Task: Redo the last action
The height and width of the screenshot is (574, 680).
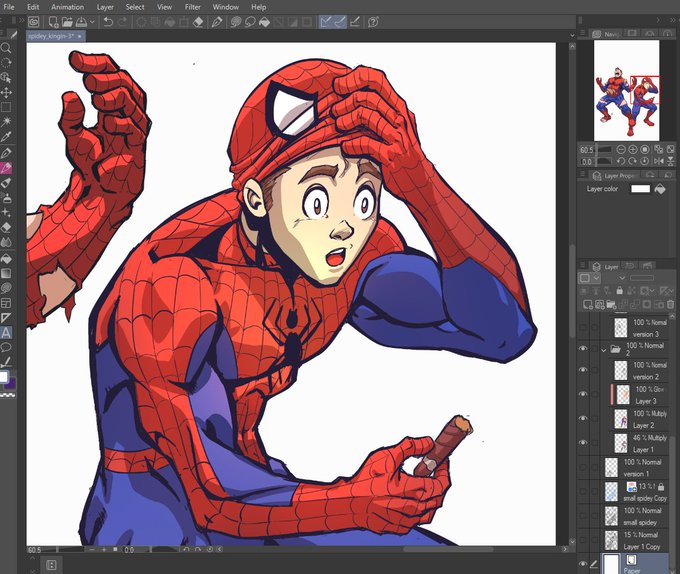Action: [122, 22]
